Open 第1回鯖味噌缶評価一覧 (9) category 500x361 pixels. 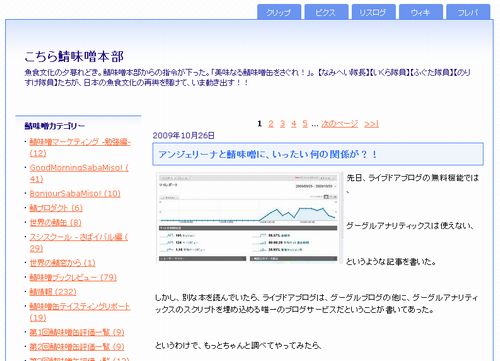coord(77,332)
